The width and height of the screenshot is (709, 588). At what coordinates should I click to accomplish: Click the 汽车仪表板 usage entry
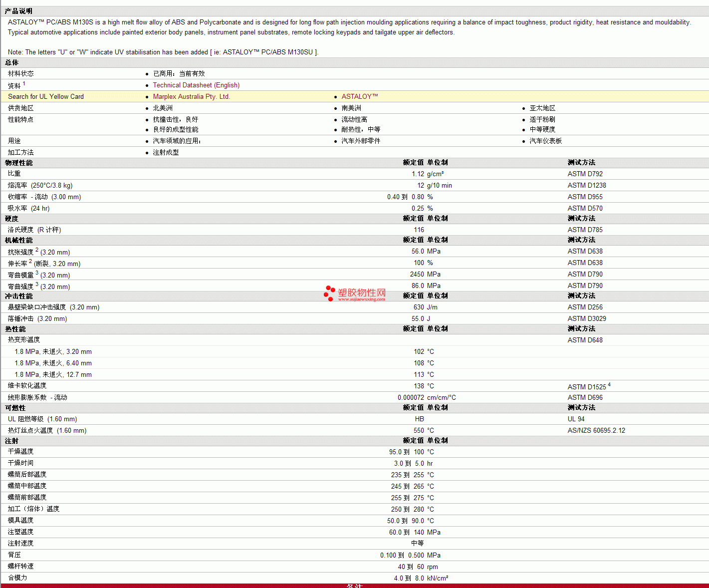pos(546,141)
